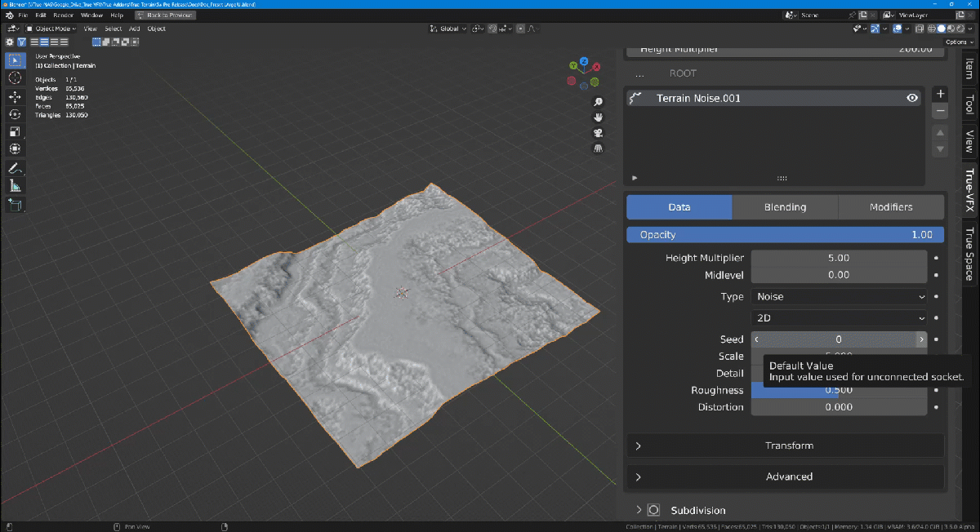Click the Add Cube tool icon
The image size is (980, 532).
tap(15, 205)
